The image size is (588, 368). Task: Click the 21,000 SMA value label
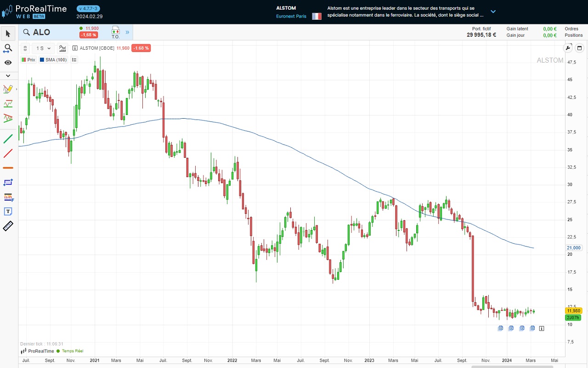(574, 247)
